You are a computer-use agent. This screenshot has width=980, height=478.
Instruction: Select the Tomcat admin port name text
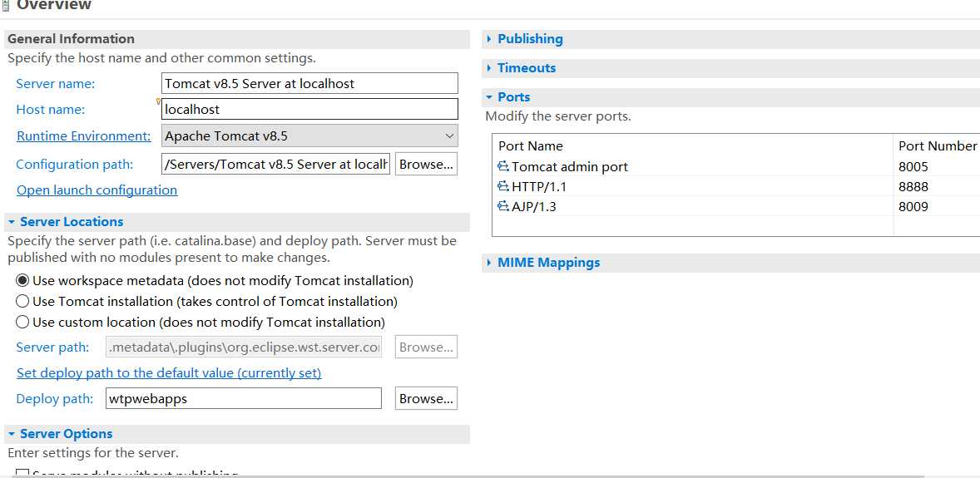tap(570, 166)
